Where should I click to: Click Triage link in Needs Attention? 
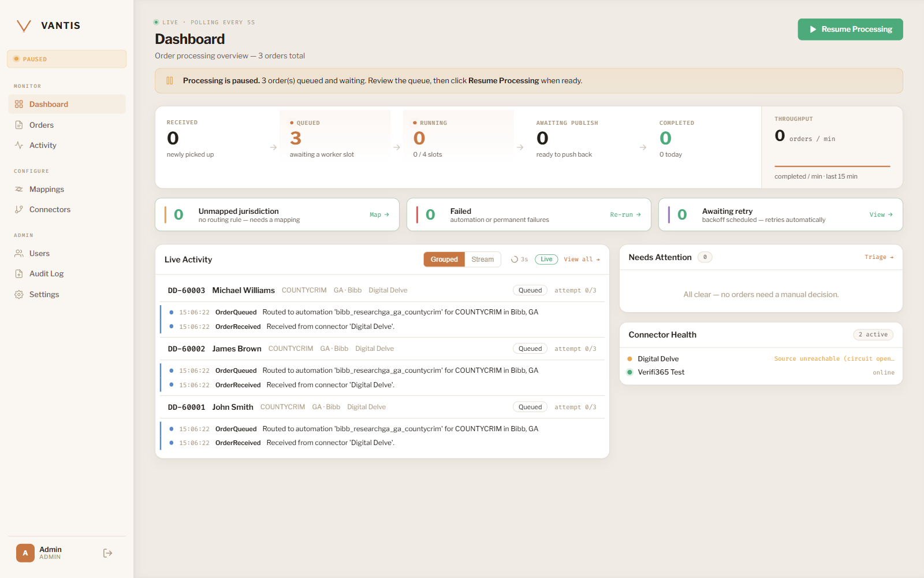pyautogui.click(x=879, y=257)
